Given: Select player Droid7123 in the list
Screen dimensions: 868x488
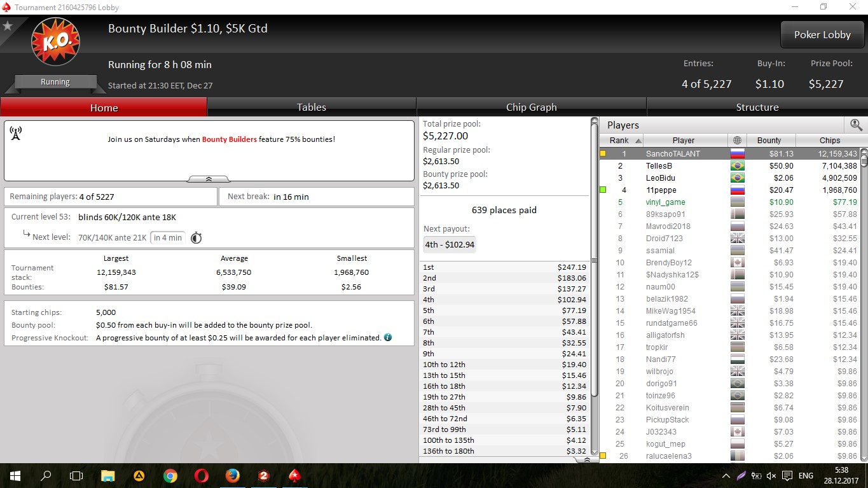Looking at the screenshot, I should pos(730,238).
